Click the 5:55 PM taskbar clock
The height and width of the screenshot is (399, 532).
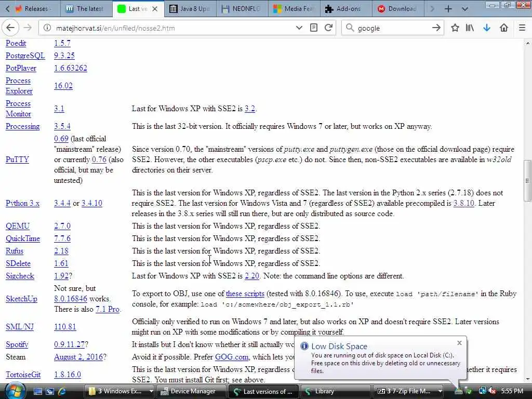[512, 391]
